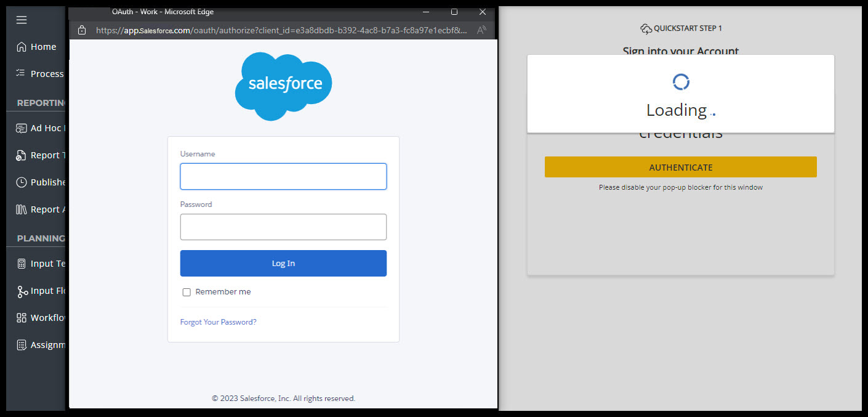Enable the Remember me checkbox
Screen dimensions: 868x417
[187, 292]
